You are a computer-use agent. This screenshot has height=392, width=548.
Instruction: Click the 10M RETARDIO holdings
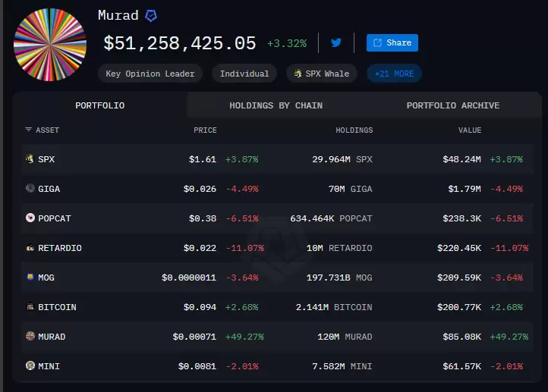(x=339, y=248)
